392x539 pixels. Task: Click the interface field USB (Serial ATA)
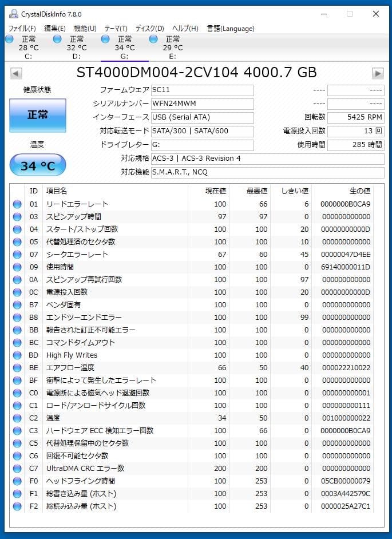[203, 117]
